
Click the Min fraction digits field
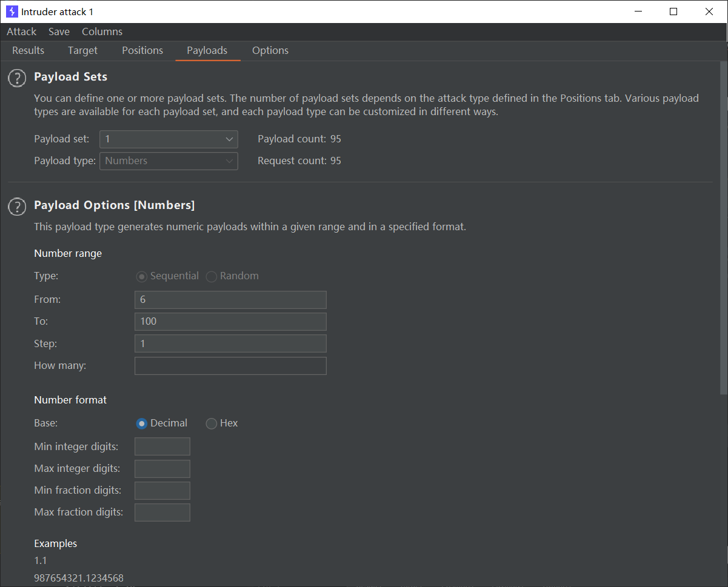click(162, 491)
